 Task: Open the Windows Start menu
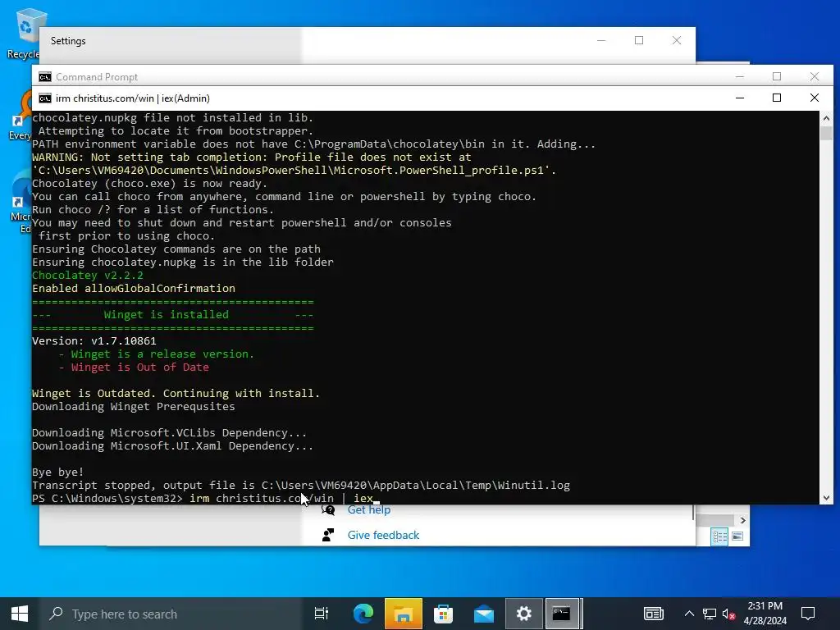[20, 614]
